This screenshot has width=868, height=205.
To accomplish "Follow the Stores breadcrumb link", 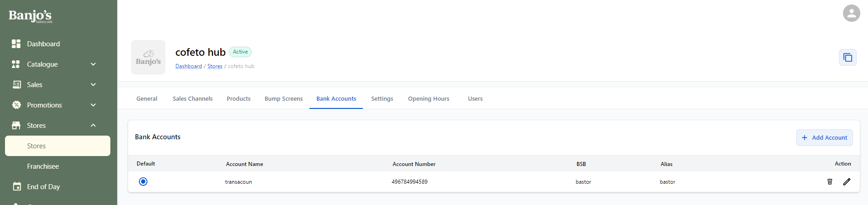I will (x=215, y=66).
